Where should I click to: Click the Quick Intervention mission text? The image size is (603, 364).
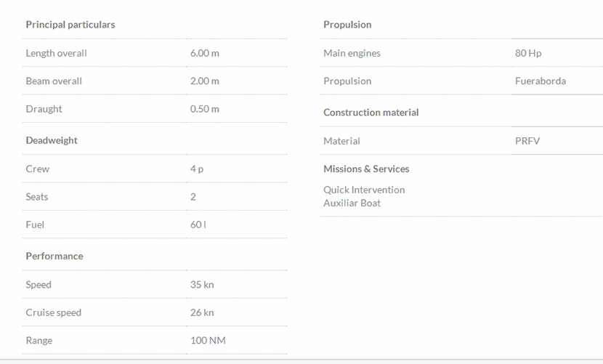[364, 190]
